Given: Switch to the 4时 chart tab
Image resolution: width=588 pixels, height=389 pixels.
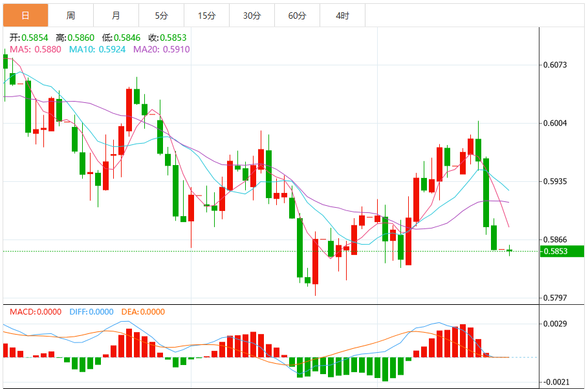Looking at the screenshot, I should [x=342, y=15].
